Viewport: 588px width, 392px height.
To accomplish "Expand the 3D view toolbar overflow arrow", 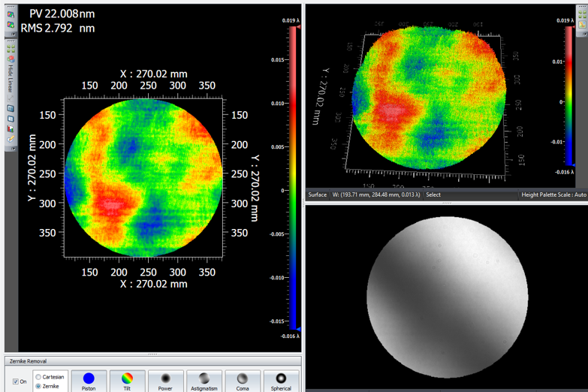I will pos(583,35).
